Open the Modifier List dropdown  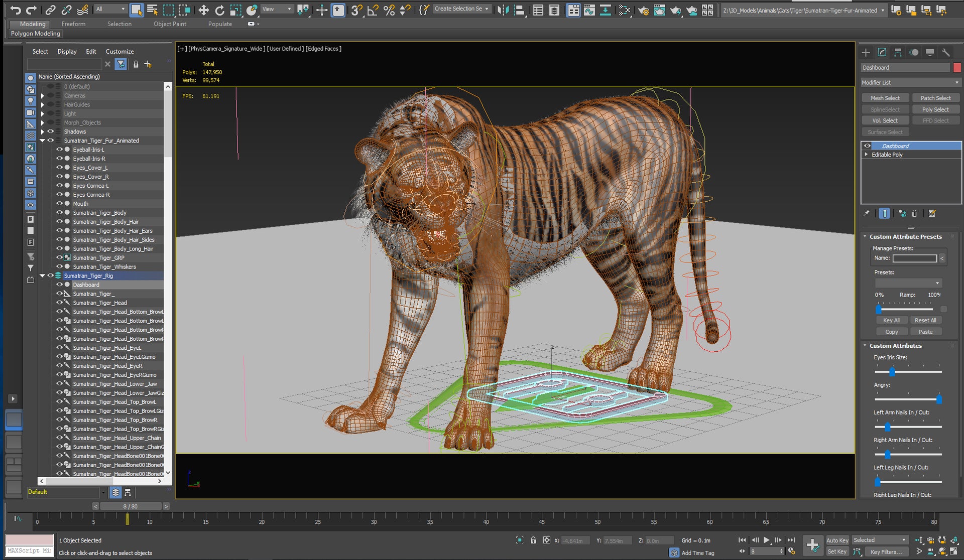pyautogui.click(x=955, y=82)
